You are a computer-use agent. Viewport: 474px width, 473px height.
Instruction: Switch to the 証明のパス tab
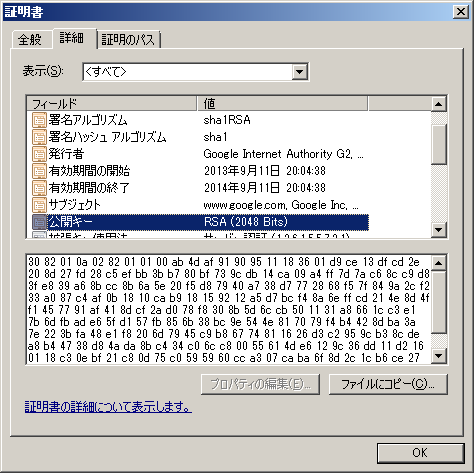click(x=128, y=40)
